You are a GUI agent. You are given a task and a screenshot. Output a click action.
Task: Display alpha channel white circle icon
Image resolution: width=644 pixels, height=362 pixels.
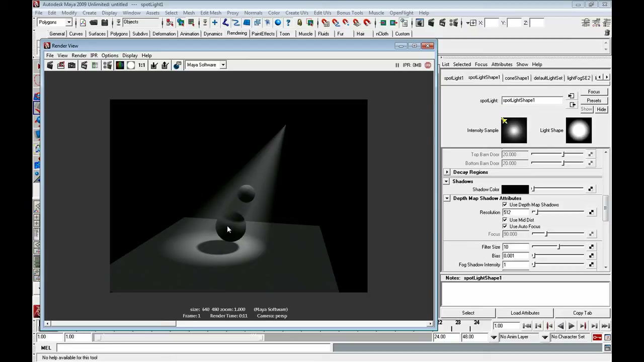131,65
